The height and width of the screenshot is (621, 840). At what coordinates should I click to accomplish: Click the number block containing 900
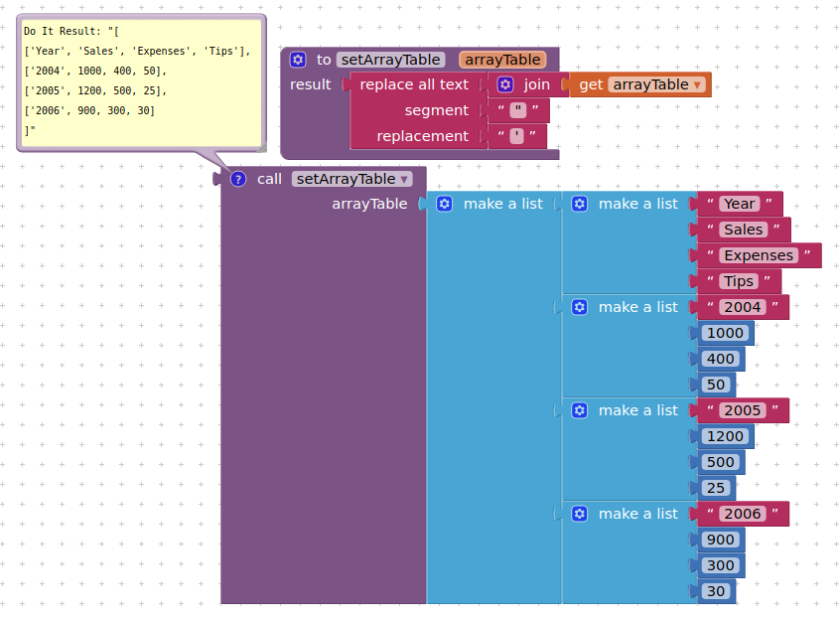(721, 540)
